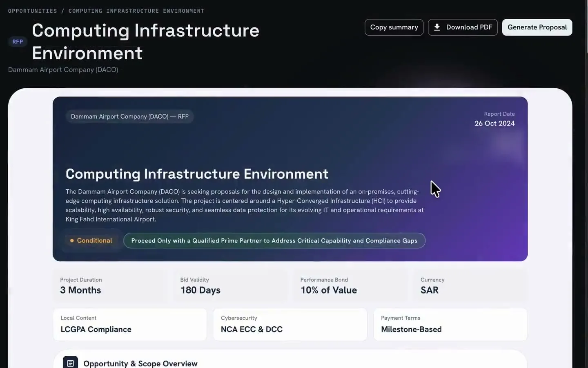
Task: Open the Local Content LCGPA Compliance card
Action: pos(130,324)
